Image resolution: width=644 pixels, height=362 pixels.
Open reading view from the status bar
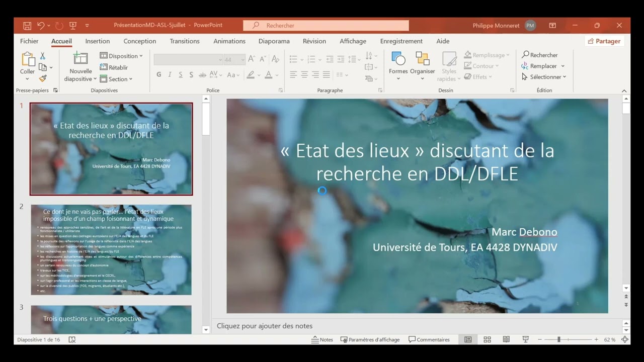click(506, 340)
